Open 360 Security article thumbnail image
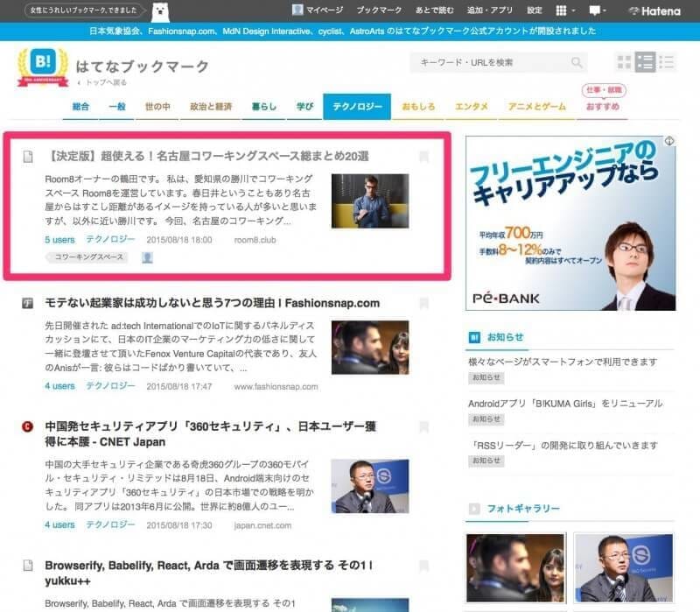The width and height of the screenshot is (700, 612). click(x=369, y=487)
